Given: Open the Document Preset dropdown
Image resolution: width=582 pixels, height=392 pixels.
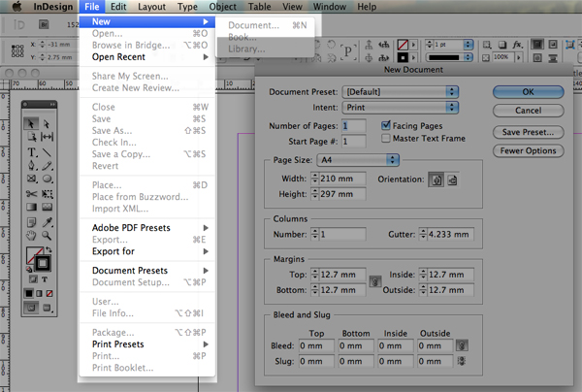Looking at the screenshot, I should pyautogui.click(x=401, y=91).
